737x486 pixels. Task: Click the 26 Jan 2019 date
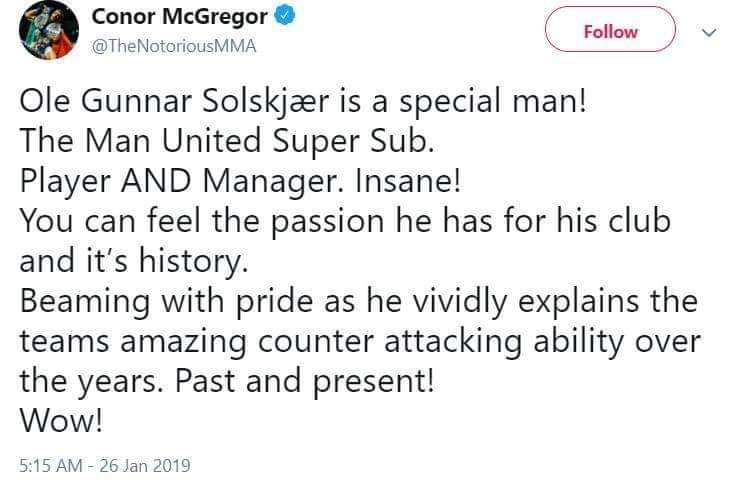click(149, 465)
